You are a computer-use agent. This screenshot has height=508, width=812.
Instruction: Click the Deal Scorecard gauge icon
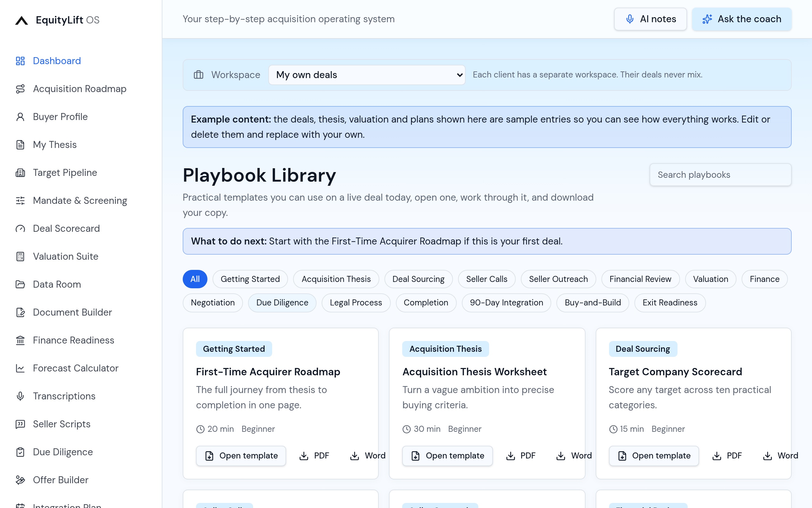click(21, 229)
